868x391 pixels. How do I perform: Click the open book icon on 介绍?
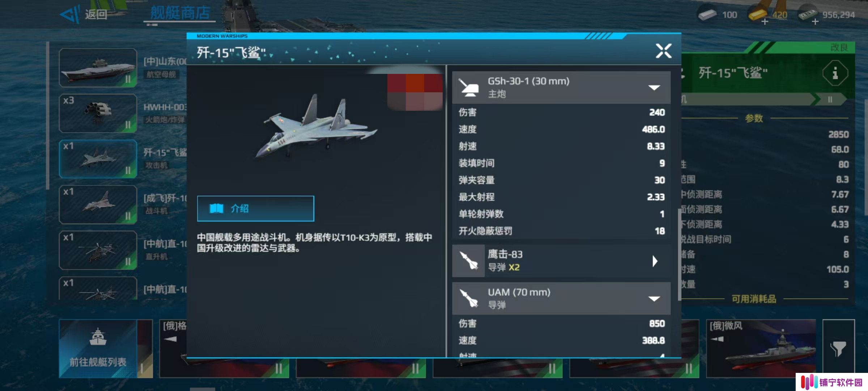[x=216, y=209]
